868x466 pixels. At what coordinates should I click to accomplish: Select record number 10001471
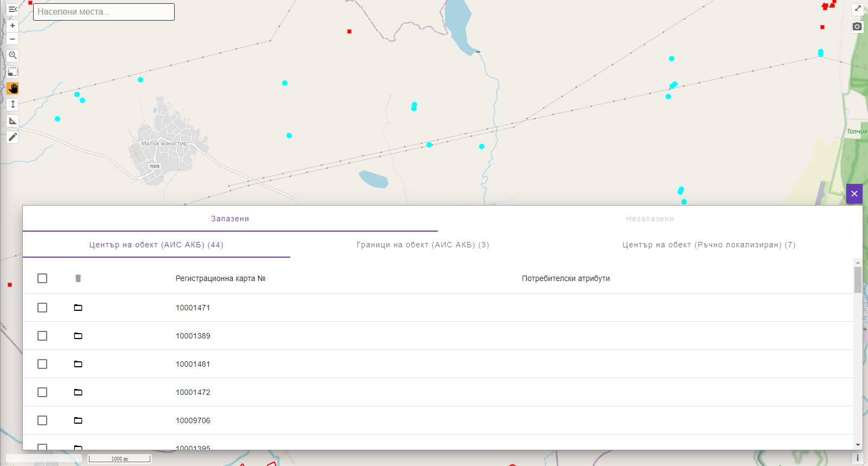[x=193, y=308]
